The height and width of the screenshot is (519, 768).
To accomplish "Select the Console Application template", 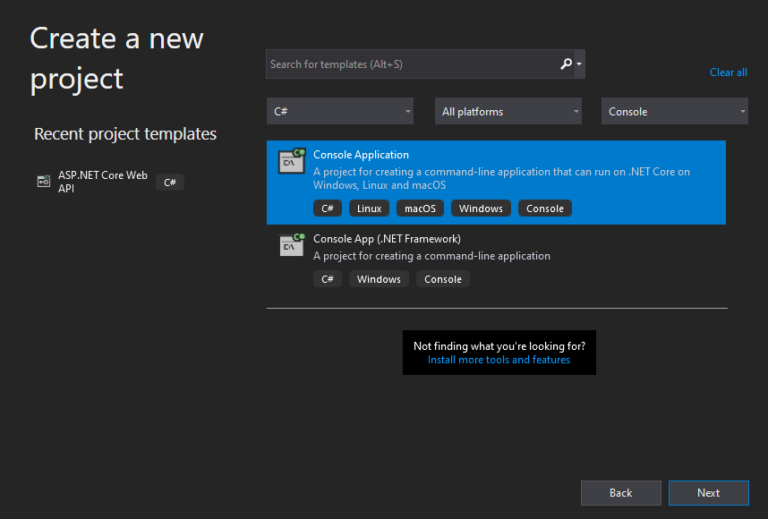I will (x=500, y=170).
